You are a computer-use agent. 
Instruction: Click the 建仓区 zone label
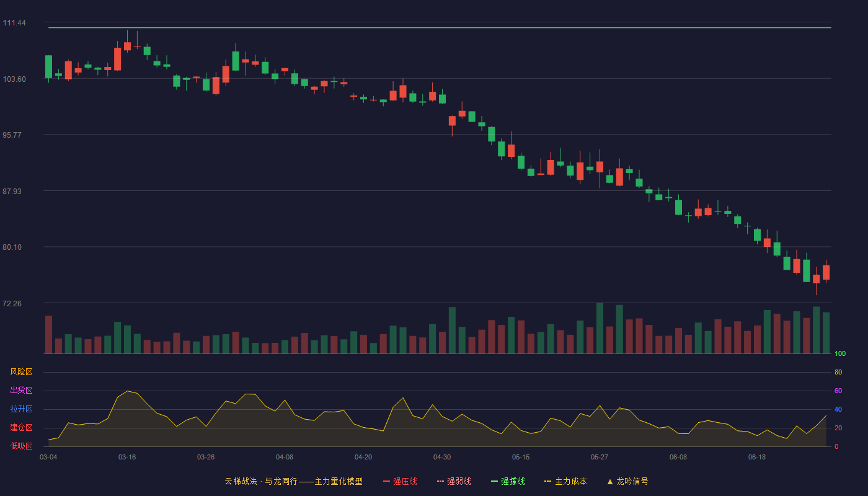point(21,428)
